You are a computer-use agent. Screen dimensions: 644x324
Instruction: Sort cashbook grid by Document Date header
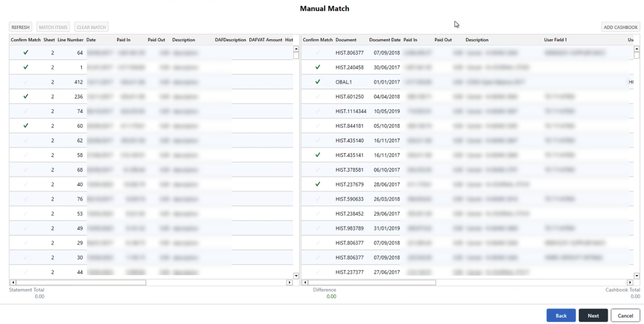point(384,40)
